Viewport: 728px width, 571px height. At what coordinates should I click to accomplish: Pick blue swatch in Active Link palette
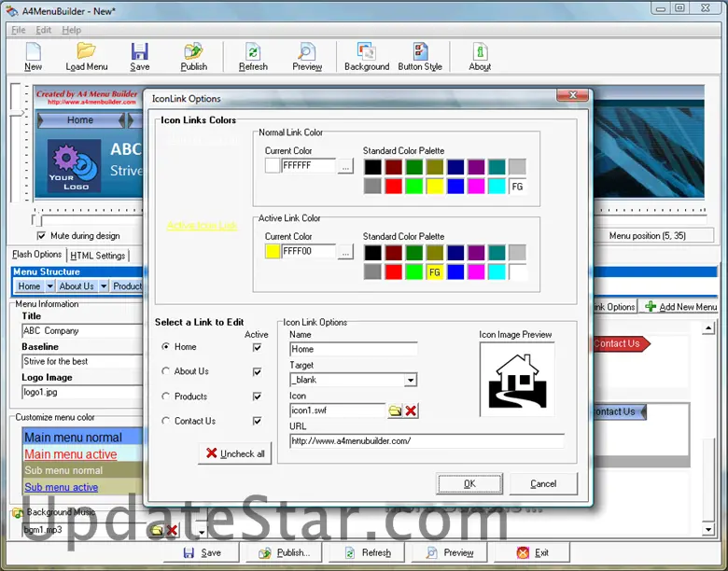coord(455,272)
